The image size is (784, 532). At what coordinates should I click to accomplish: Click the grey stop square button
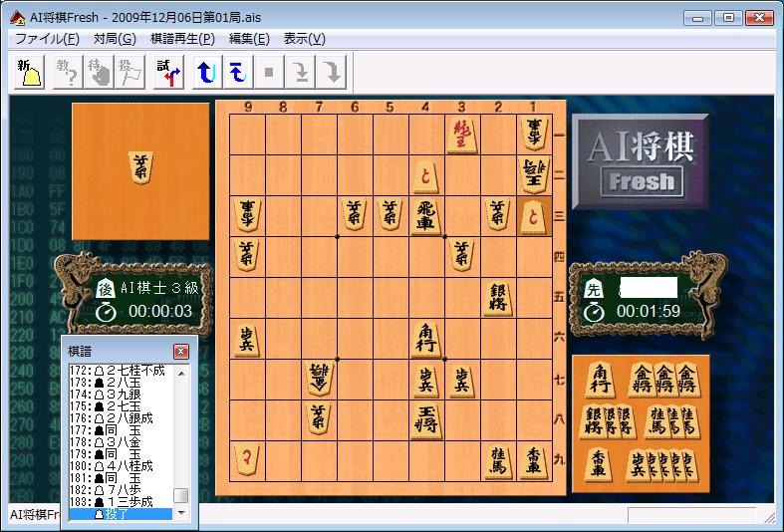pyautogui.click(x=269, y=73)
